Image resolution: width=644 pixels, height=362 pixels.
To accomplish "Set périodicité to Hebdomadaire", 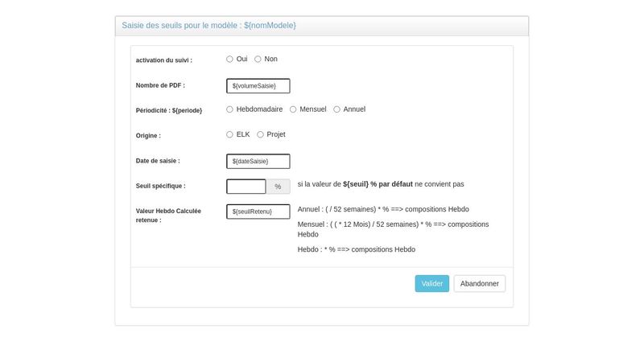I will (x=229, y=109).
